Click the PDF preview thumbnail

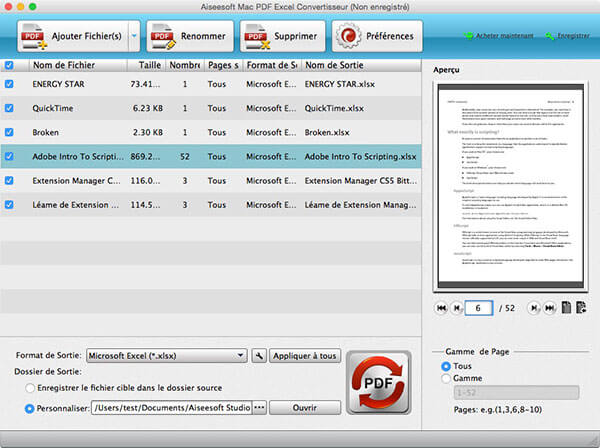(x=510, y=186)
